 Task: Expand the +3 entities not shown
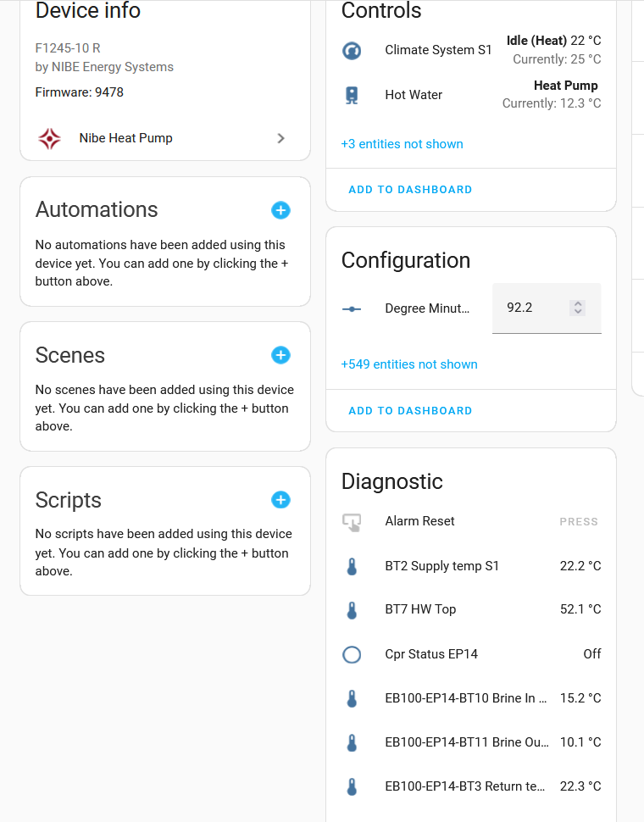402,144
